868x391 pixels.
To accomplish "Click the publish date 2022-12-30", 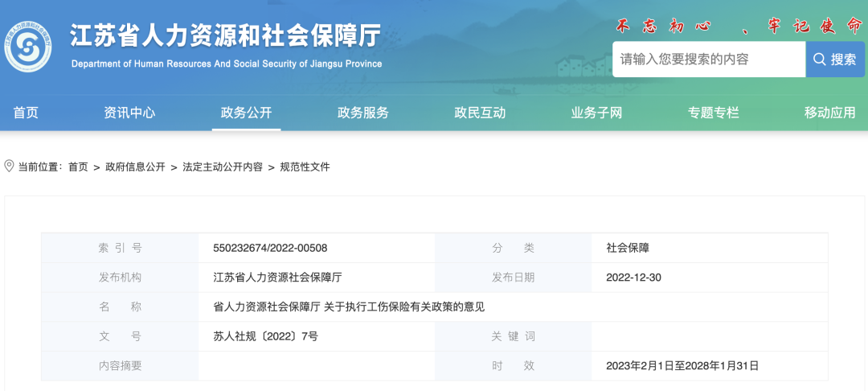I will coord(633,278).
